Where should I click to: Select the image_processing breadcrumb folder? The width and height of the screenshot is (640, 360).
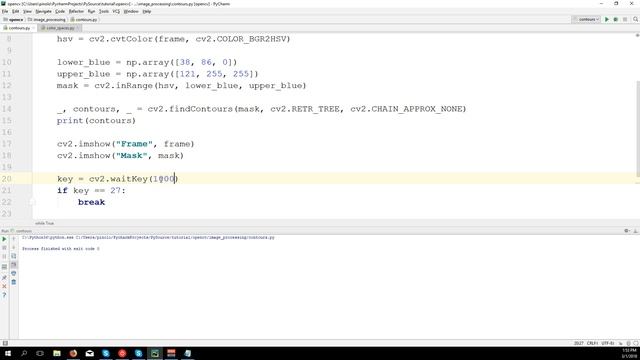click(x=47, y=20)
